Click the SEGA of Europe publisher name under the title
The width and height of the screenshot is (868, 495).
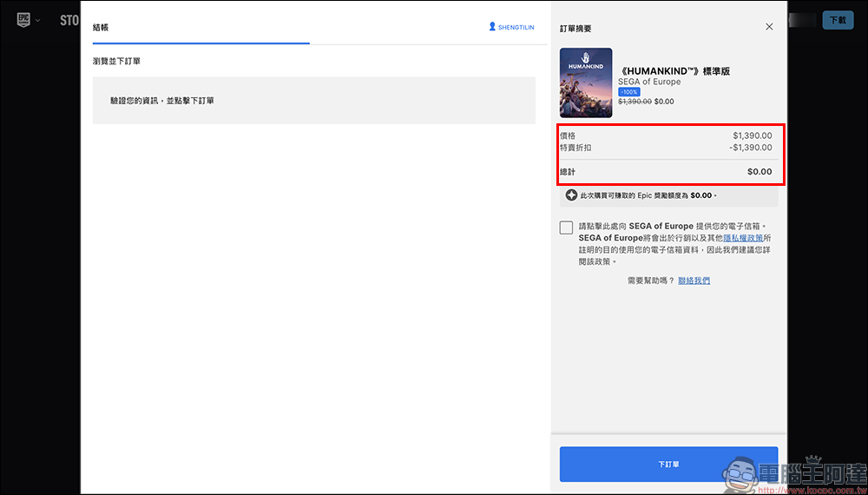coord(649,82)
